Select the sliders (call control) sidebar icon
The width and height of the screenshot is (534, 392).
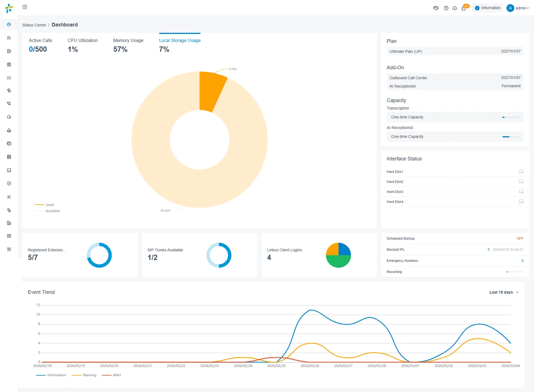click(x=9, y=78)
